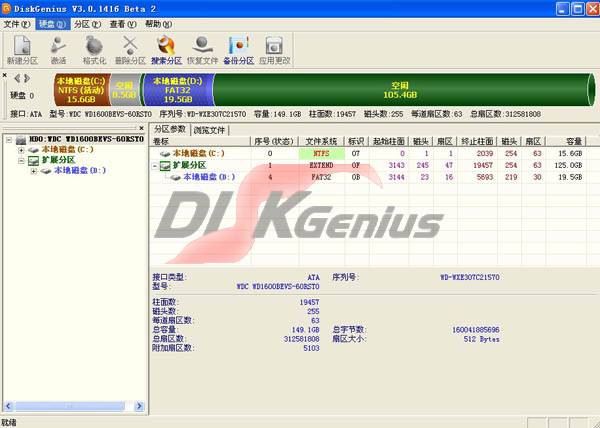
Task: Close the disk map bar with small X
Action: coord(5,75)
